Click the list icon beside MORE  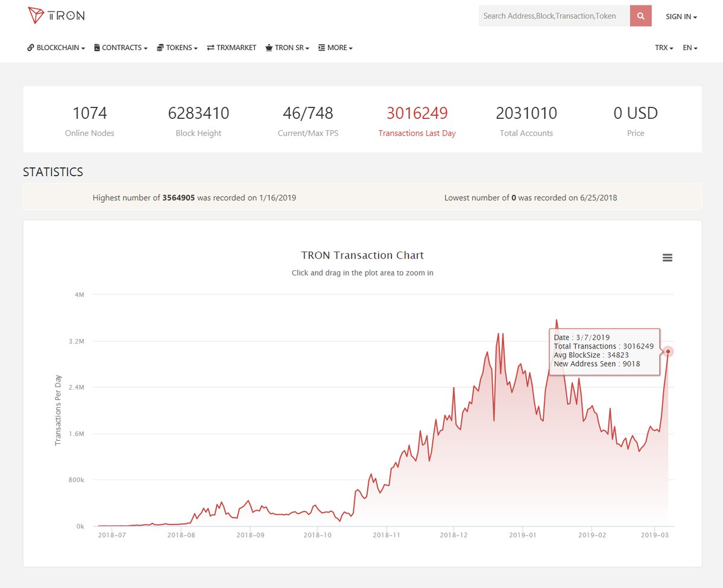pyautogui.click(x=321, y=48)
